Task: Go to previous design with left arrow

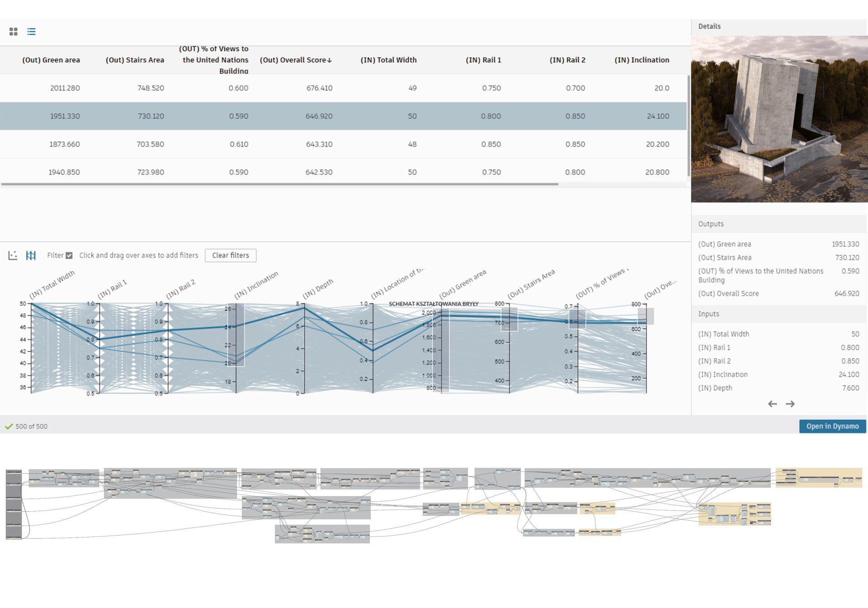Action: tap(772, 404)
